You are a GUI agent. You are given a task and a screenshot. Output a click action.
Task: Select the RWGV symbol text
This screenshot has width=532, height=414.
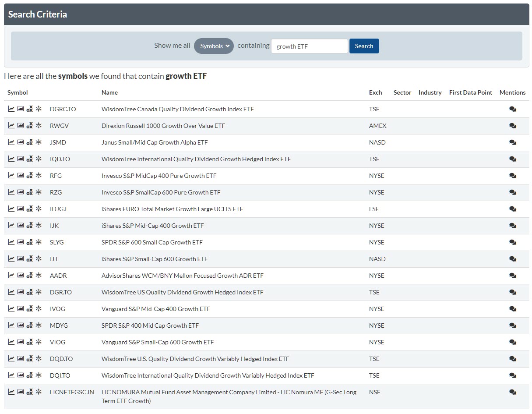[x=60, y=126]
